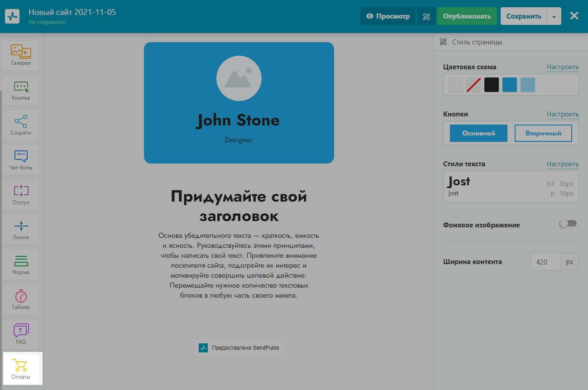Select the black color swatch

point(492,85)
